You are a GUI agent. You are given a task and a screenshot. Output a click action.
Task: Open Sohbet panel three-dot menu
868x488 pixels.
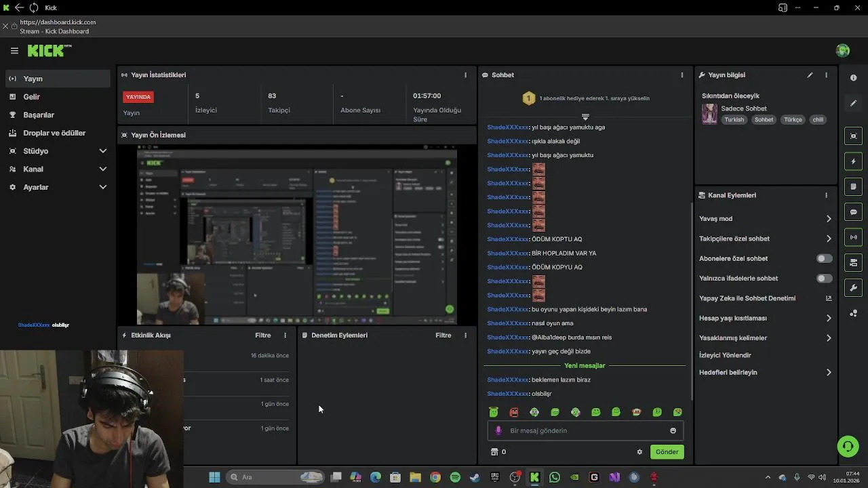[x=682, y=75]
